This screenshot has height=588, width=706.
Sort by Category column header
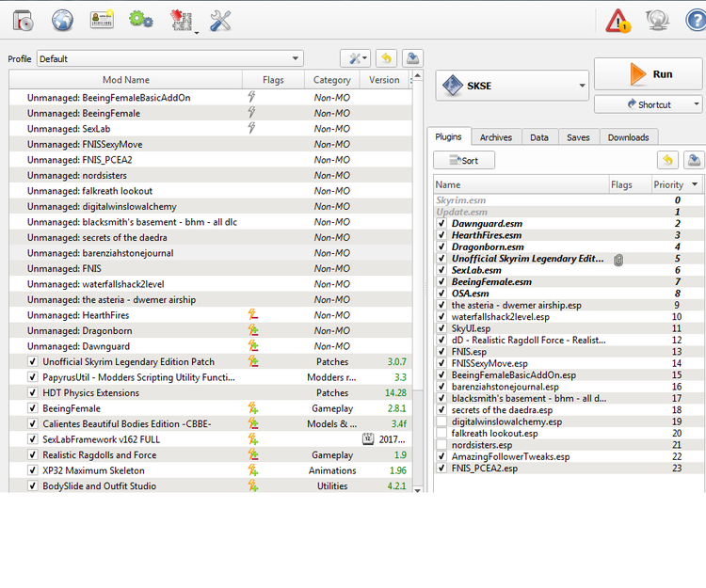332,80
